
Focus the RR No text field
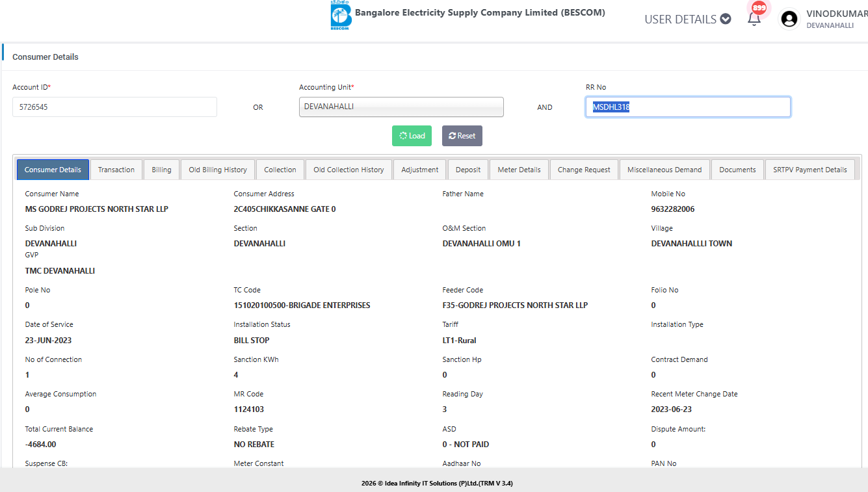[688, 107]
